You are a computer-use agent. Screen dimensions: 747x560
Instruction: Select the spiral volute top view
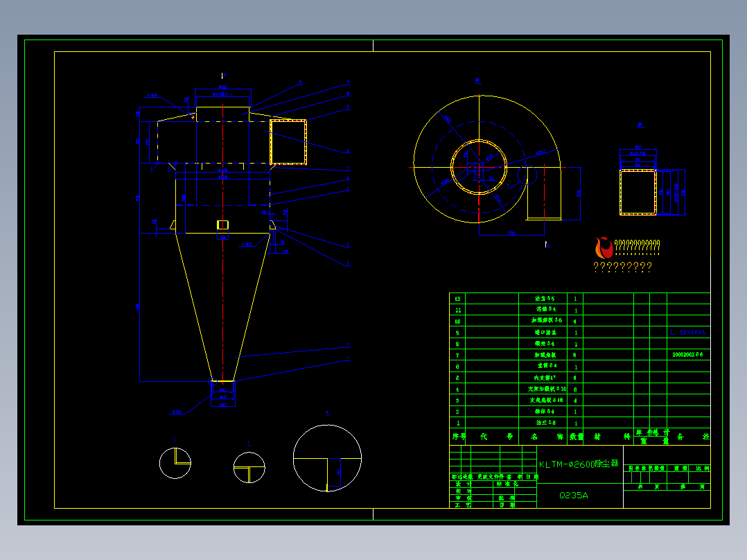point(487,159)
